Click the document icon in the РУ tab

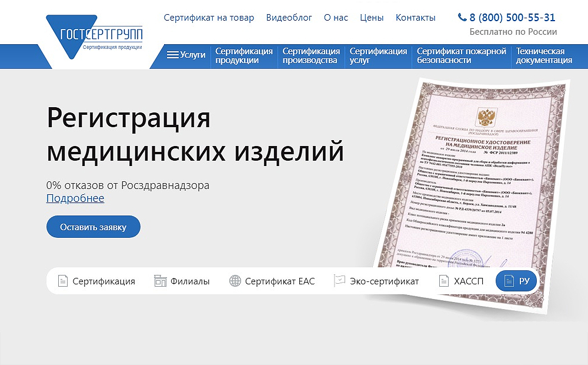tap(509, 281)
